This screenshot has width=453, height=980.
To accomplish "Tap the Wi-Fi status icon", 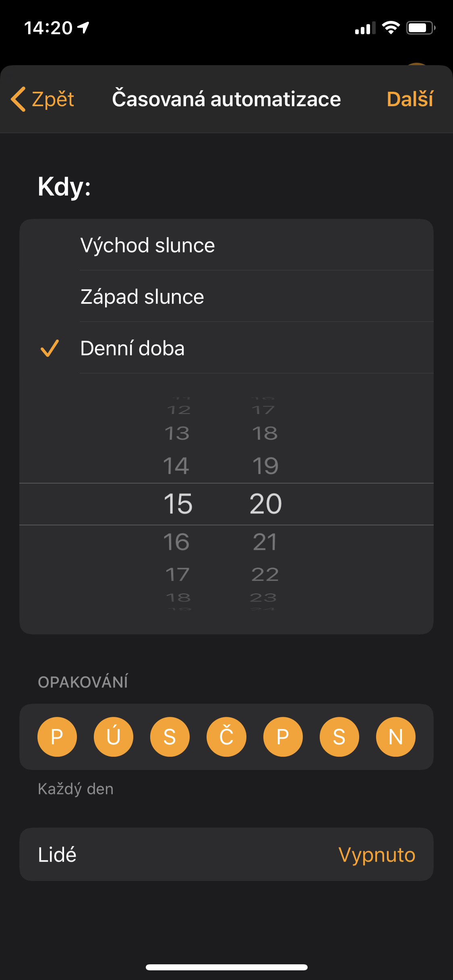I will pyautogui.click(x=391, y=28).
